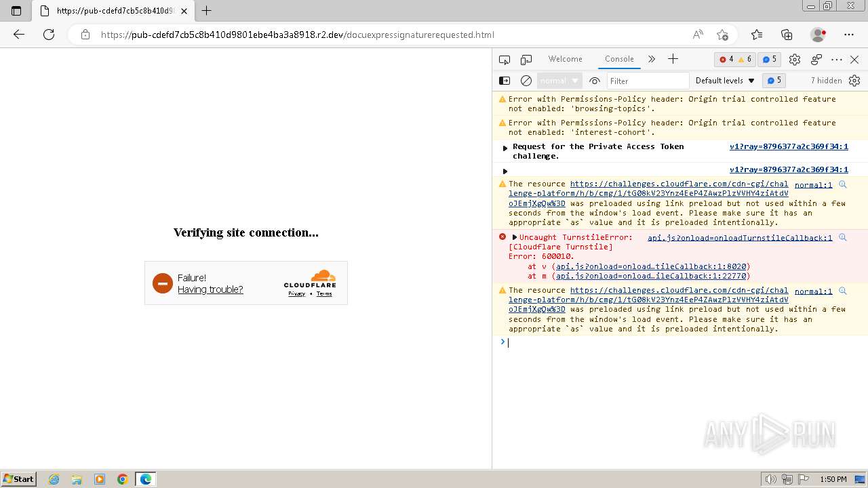This screenshot has height=488, width=868.
Task: Open DevTools activity bar customization icon
Action: tap(816, 60)
